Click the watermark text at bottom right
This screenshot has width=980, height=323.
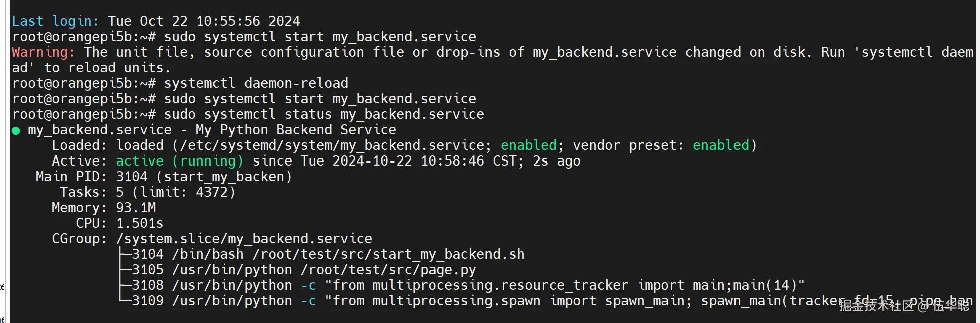904,305
